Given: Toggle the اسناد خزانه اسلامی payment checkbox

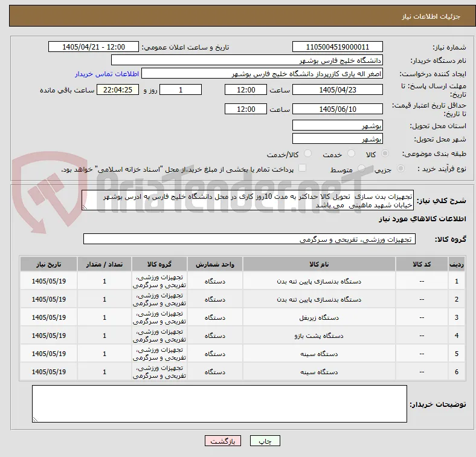Looking at the screenshot, I should pyautogui.click(x=303, y=168).
